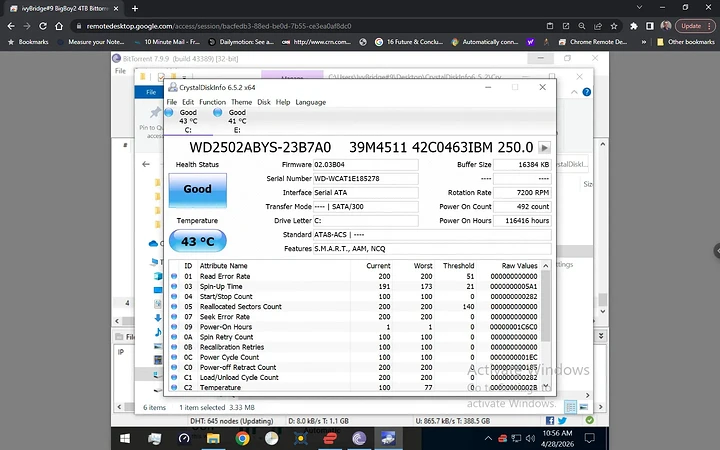Click the Explorer help question mark icon
Screen dimensions: 720x450
(x=586, y=92)
